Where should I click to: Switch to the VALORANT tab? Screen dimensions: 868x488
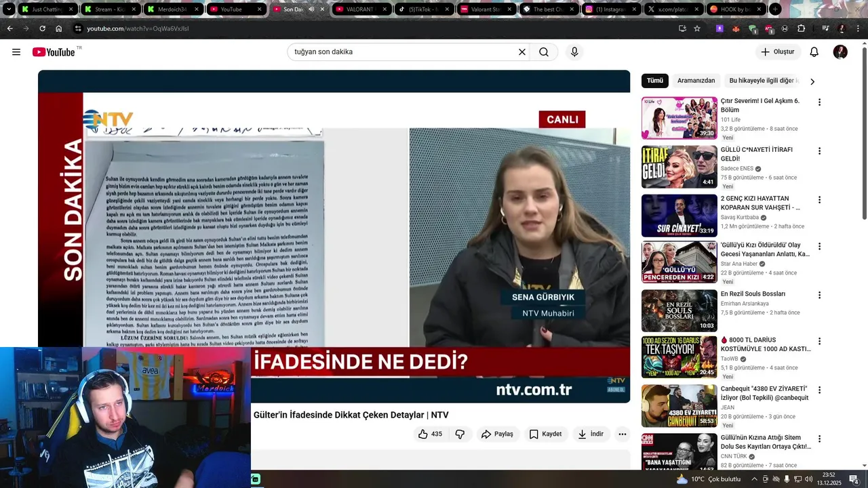tap(360, 9)
